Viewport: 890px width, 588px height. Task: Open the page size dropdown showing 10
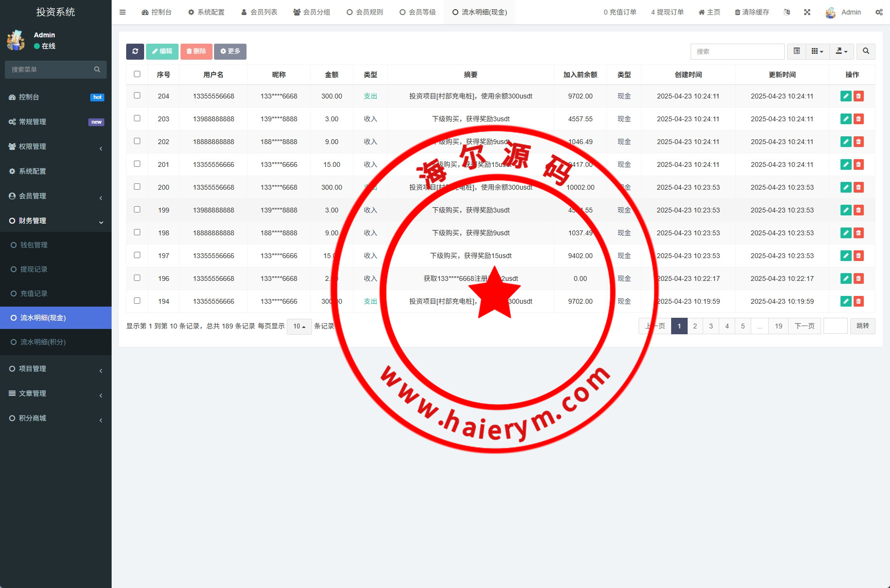299,327
